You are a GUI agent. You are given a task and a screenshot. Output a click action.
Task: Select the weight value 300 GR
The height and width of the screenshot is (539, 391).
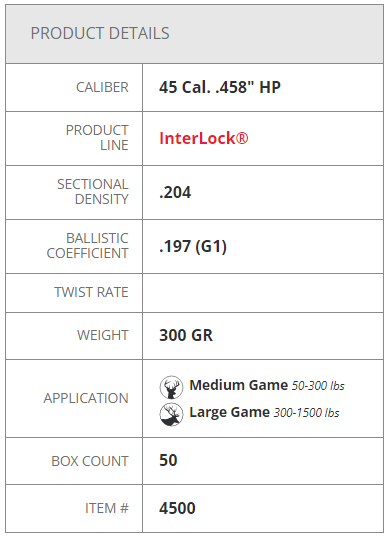(x=186, y=336)
